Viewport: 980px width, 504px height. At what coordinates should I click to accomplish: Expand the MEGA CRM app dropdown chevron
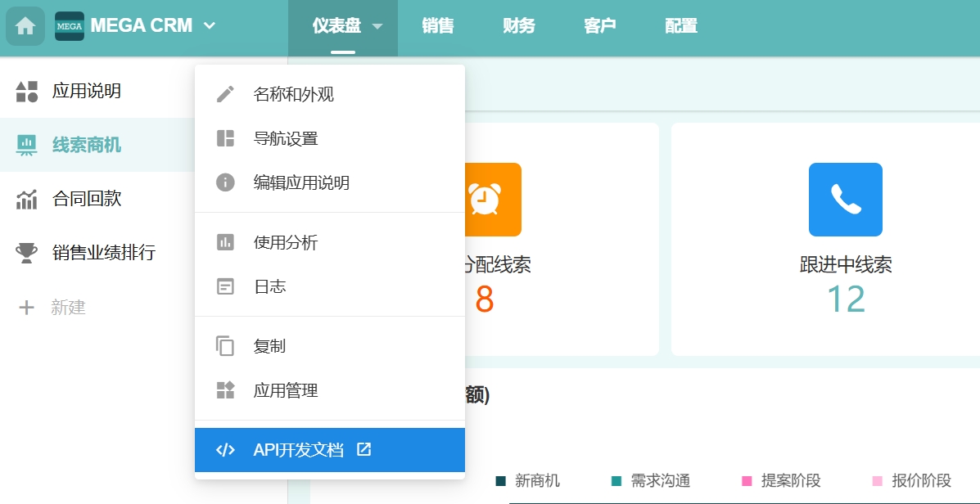(210, 26)
